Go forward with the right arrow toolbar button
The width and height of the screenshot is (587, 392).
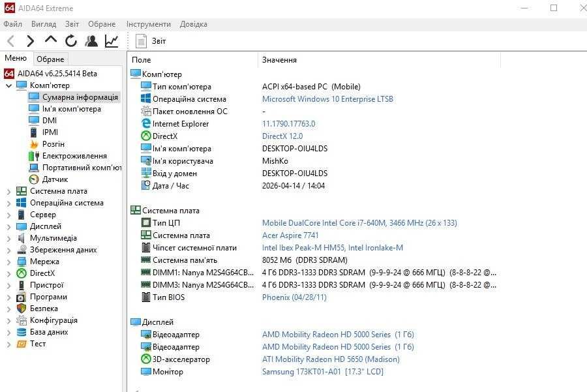[x=30, y=41]
